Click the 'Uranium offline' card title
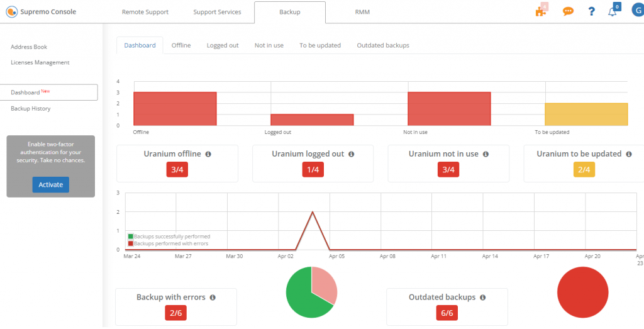Viewport: 644px width, 329px height. (172, 154)
